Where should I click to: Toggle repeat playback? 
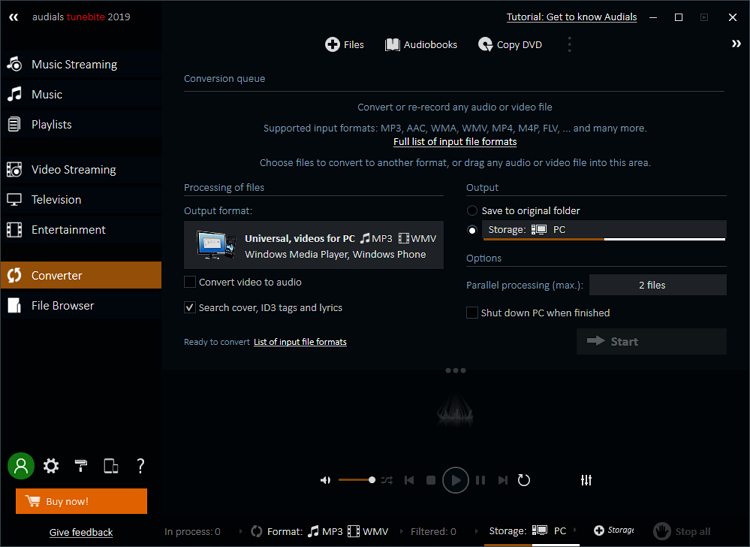[524, 480]
